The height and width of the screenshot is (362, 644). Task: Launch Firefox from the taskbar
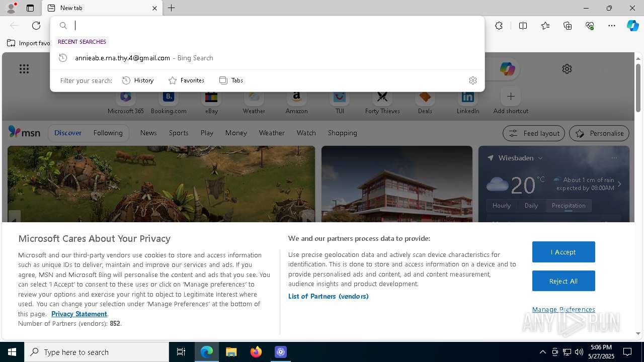256,352
